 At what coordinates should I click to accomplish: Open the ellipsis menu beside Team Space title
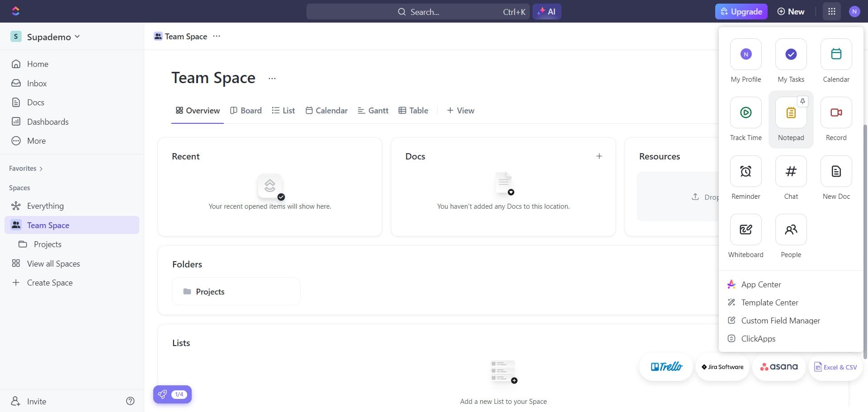[x=272, y=79]
